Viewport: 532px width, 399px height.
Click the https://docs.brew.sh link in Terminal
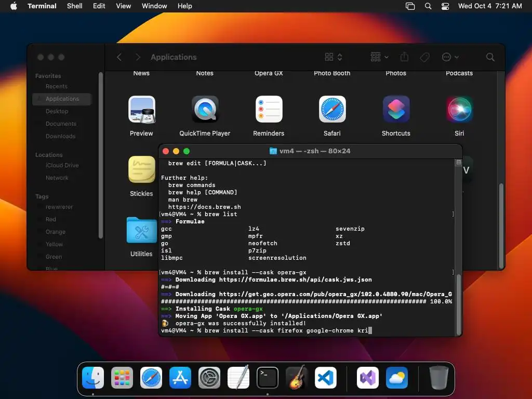click(x=205, y=207)
